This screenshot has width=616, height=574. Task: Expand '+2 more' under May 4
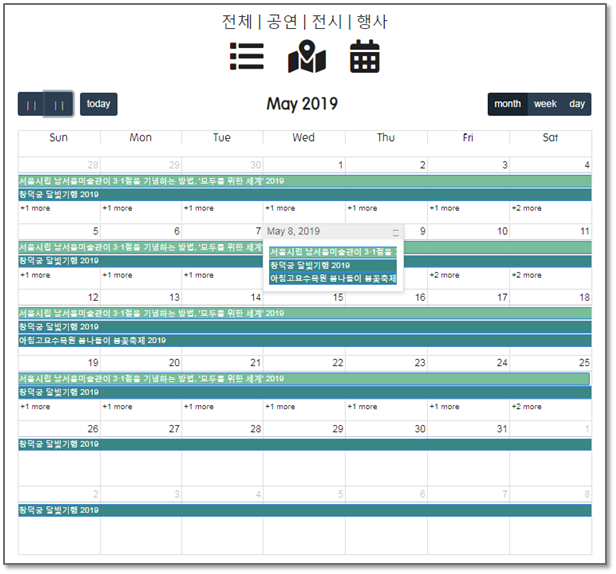coord(526,208)
